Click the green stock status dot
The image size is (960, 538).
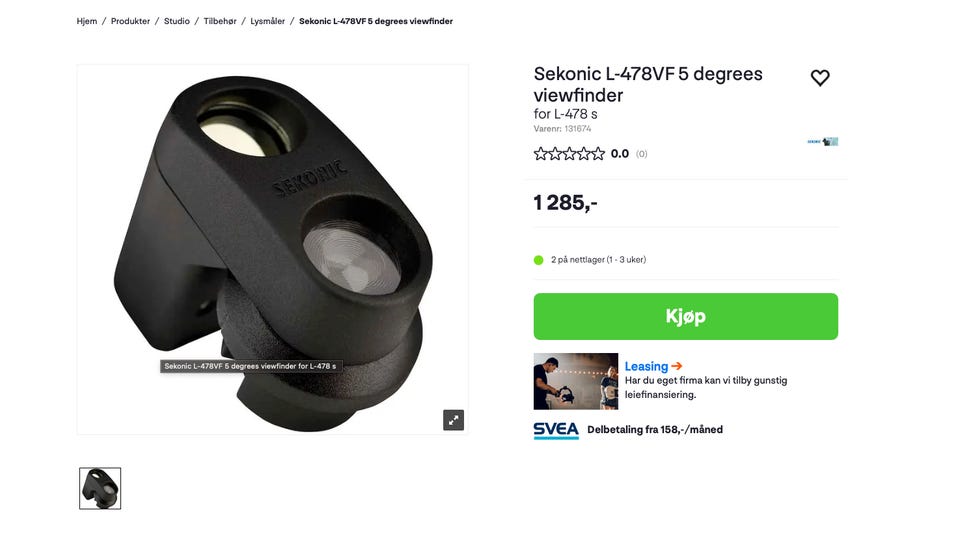coord(538,260)
